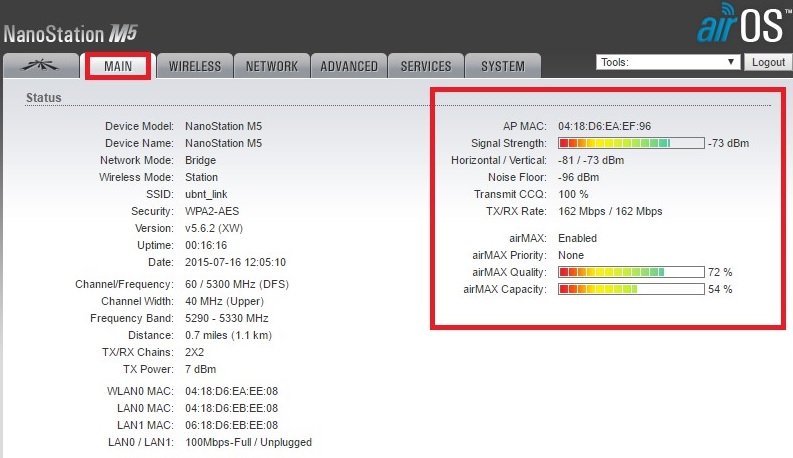Select Horizontal / Vertical value -81 / -73 dBm
This screenshot has width=793, height=458.
tap(591, 160)
